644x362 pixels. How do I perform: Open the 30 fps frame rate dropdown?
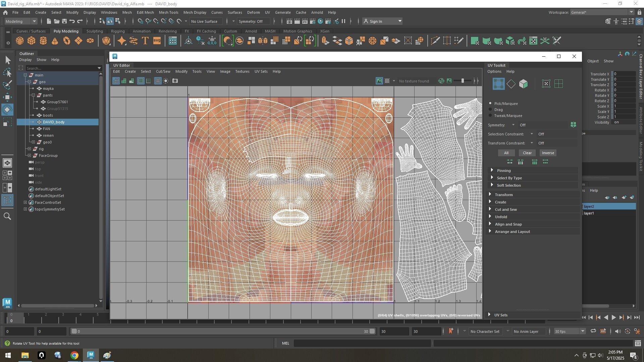[569, 331]
